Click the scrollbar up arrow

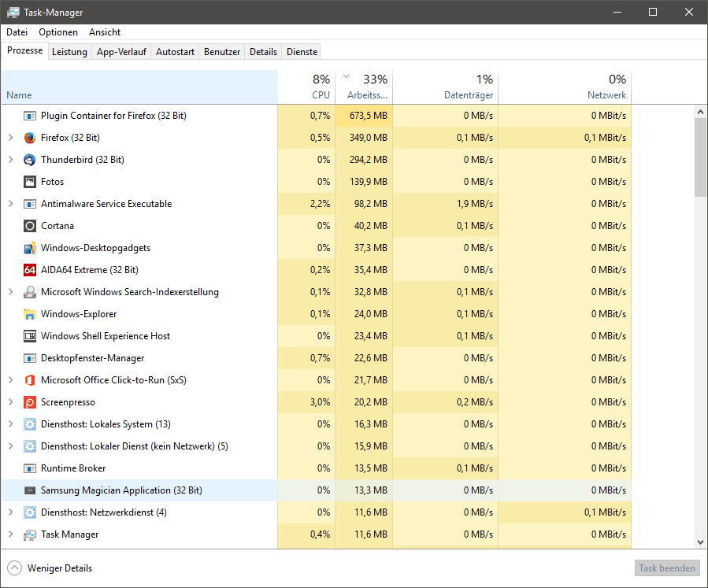(x=700, y=112)
